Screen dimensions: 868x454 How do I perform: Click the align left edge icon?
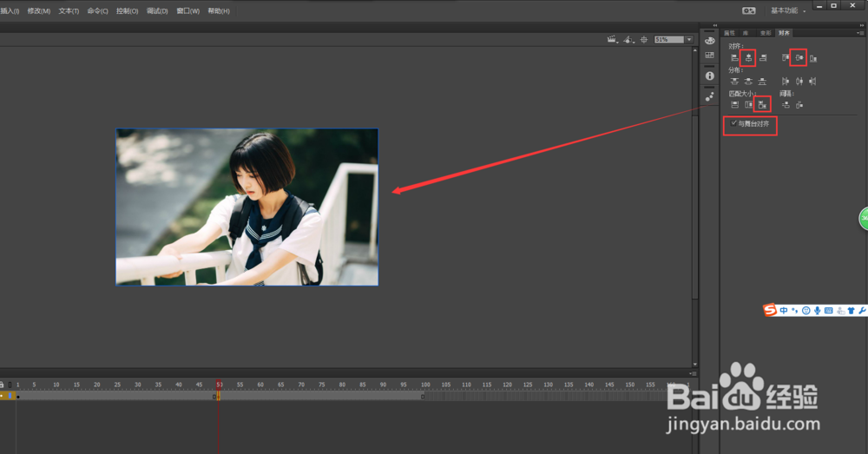tap(734, 57)
